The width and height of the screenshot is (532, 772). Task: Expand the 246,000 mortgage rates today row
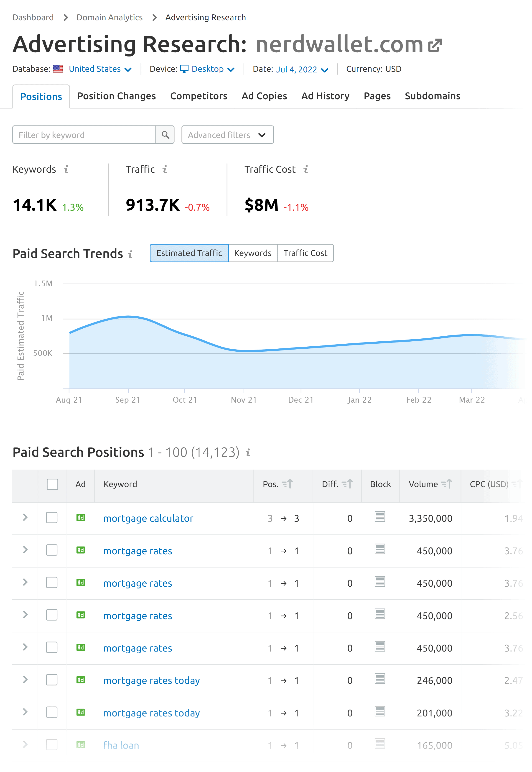tap(25, 680)
